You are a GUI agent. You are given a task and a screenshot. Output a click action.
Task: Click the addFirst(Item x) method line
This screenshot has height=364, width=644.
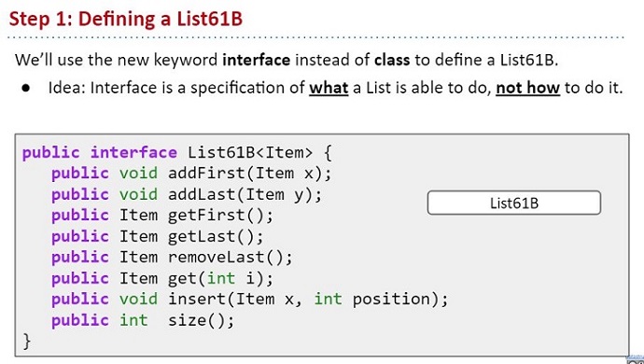pos(191,174)
